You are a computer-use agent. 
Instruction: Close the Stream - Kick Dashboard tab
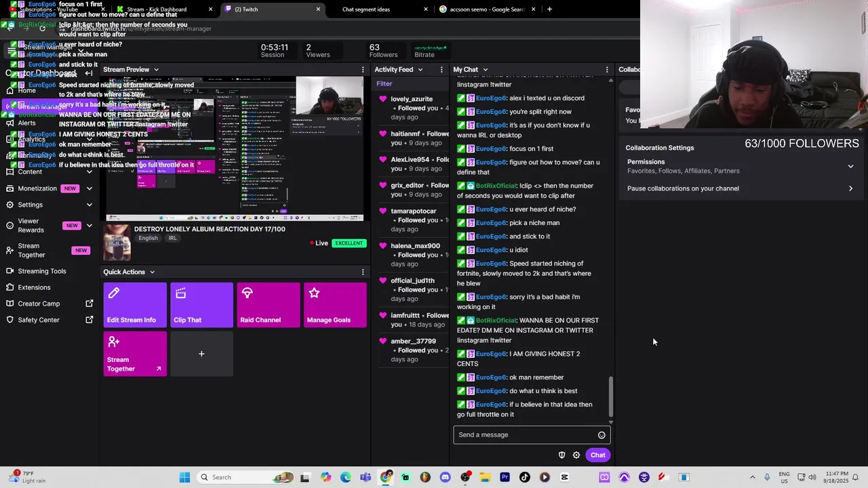(210, 9)
